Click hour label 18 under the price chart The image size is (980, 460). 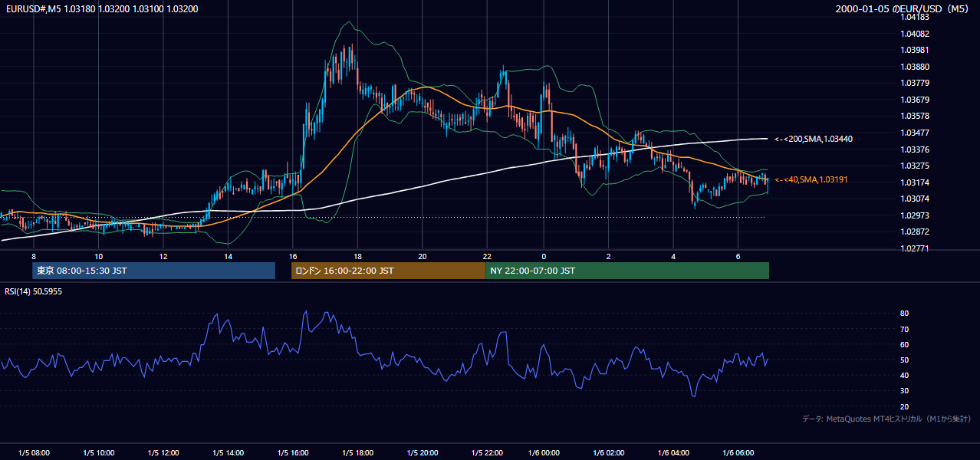tap(358, 256)
